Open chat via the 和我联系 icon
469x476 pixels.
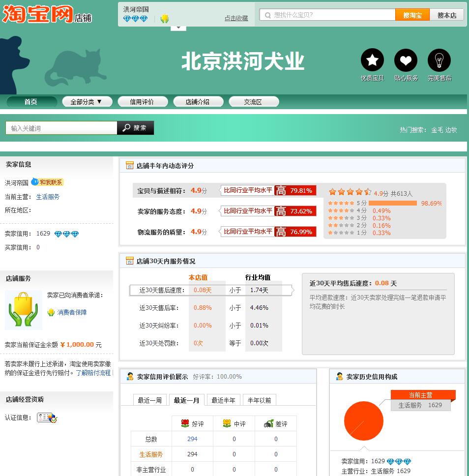coord(47,182)
